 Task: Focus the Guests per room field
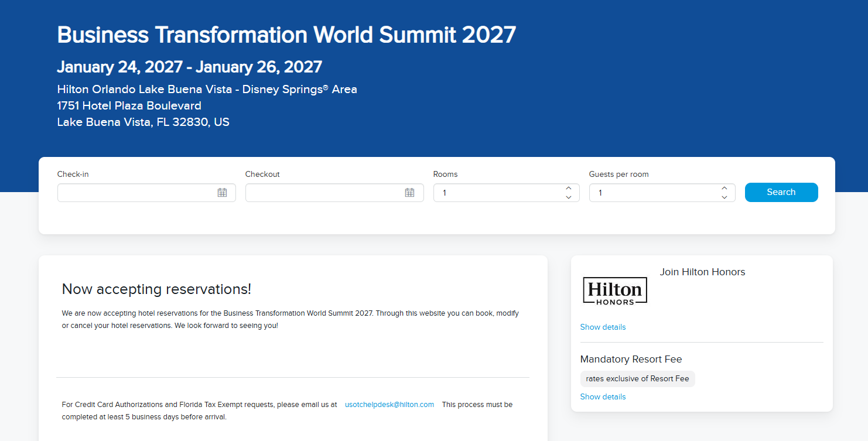(x=662, y=193)
